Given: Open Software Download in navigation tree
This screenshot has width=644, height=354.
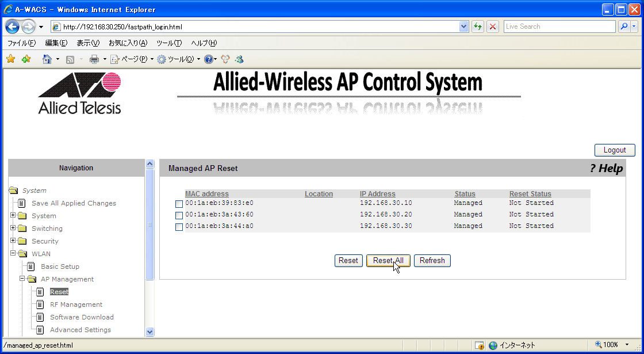Looking at the screenshot, I should point(82,317).
